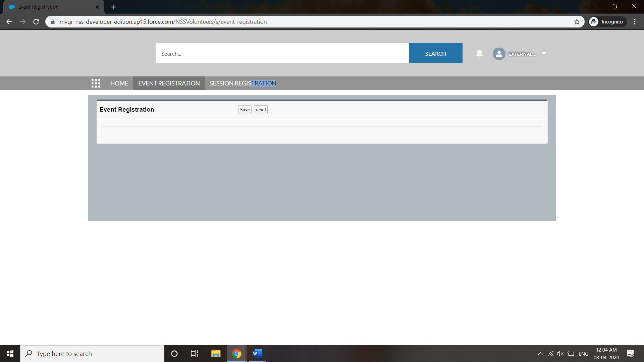
Task: Reload the page using the refresh icon
Action: (36, 22)
